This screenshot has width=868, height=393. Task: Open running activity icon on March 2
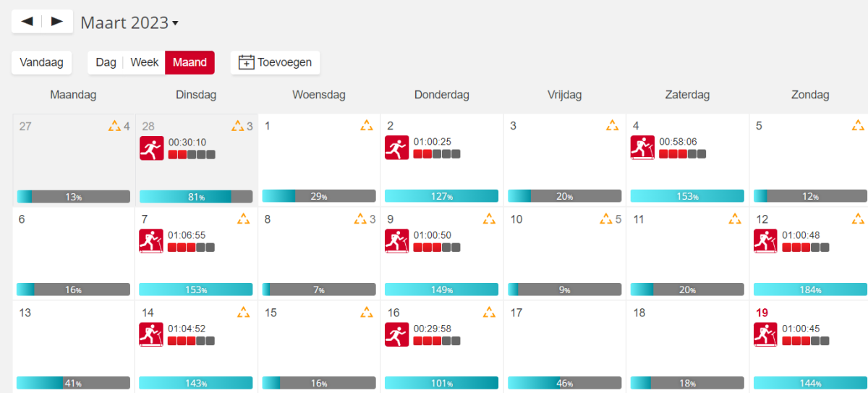click(396, 148)
